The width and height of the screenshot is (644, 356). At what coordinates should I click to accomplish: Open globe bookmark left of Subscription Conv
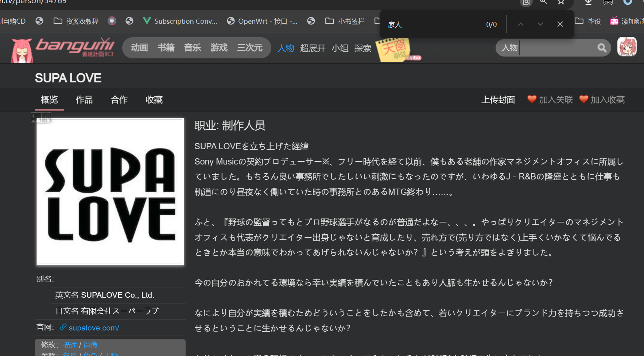[x=129, y=21]
